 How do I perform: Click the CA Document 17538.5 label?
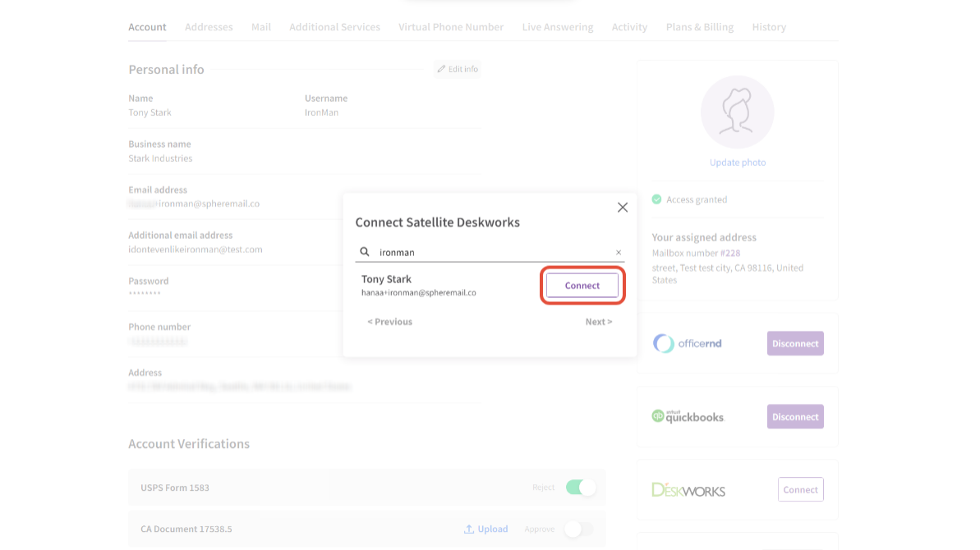[186, 529]
